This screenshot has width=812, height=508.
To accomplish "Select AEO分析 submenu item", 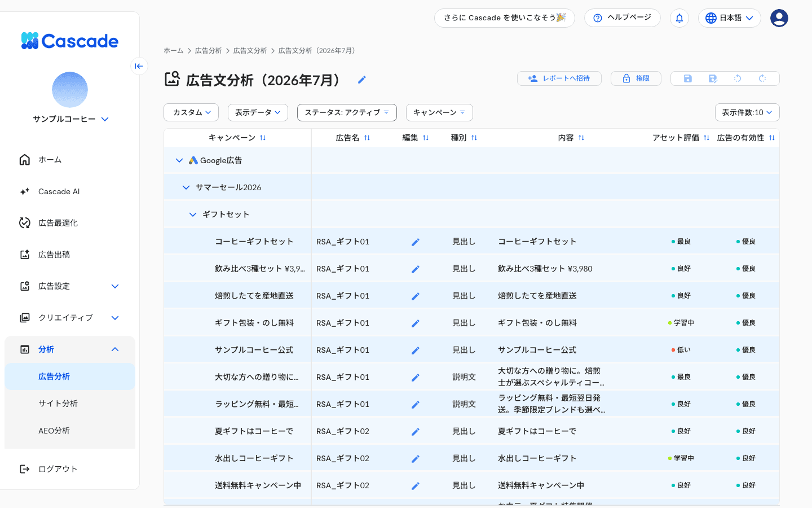I will pyautogui.click(x=70, y=431).
